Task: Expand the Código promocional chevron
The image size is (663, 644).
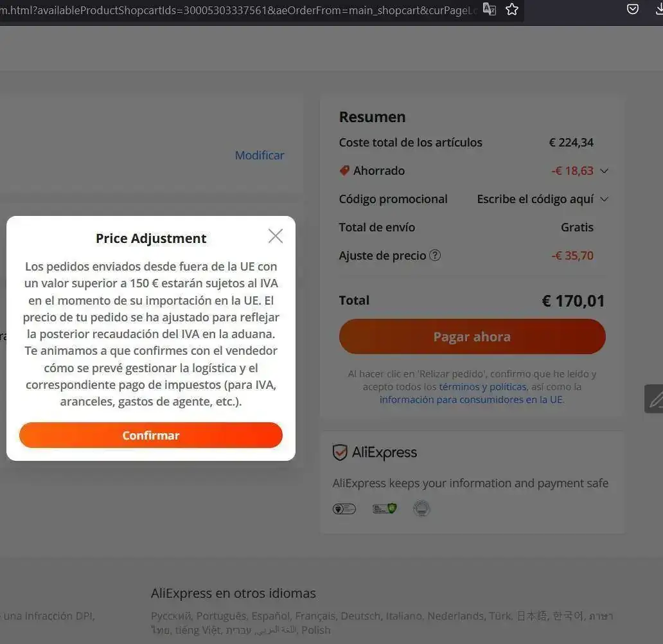Action: point(605,199)
